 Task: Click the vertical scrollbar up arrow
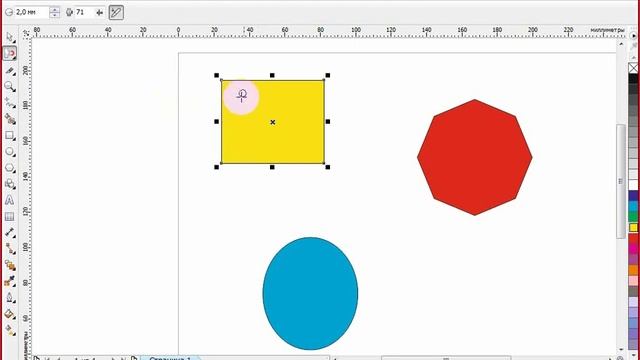(621, 44)
